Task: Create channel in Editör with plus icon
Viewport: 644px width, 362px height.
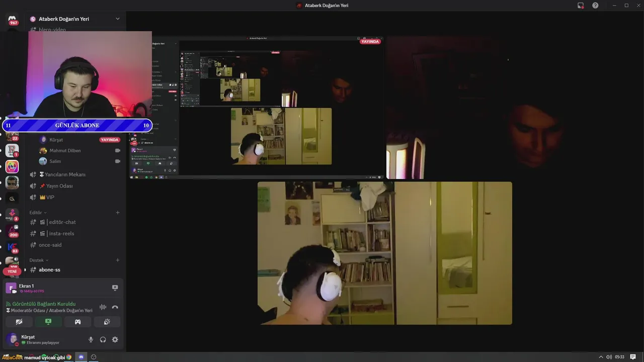Action: pyautogui.click(x=118, y=213)
